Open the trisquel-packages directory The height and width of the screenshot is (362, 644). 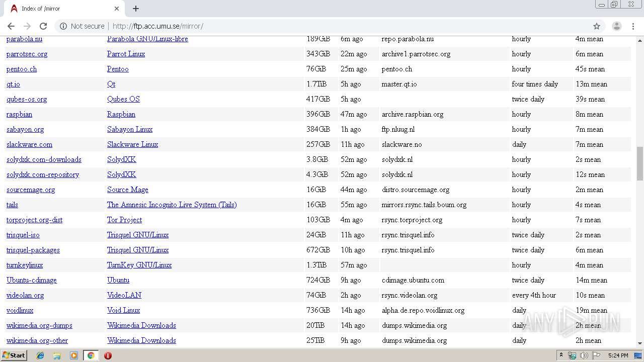click(x=33, y=250)
